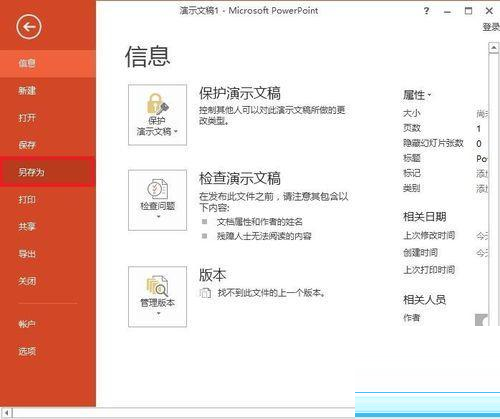500x419 pixels.
Task: Click the 类别 add category field
Action: point(482,189)
